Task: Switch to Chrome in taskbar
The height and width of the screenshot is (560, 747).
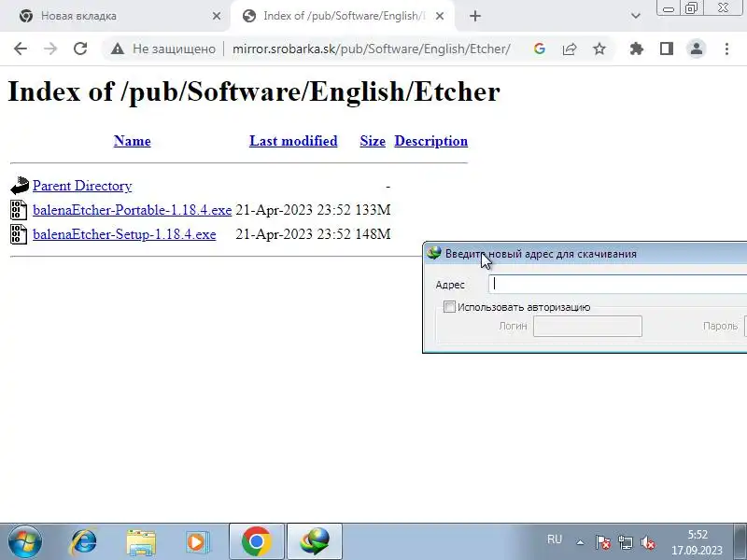Action: [x=256, y=542]
